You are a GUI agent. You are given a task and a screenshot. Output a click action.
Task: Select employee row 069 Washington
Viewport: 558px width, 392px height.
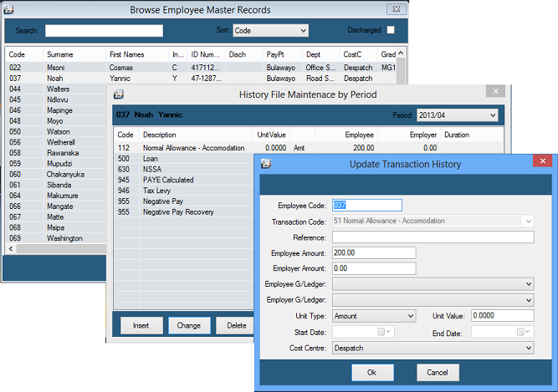(x=56, y=238)
